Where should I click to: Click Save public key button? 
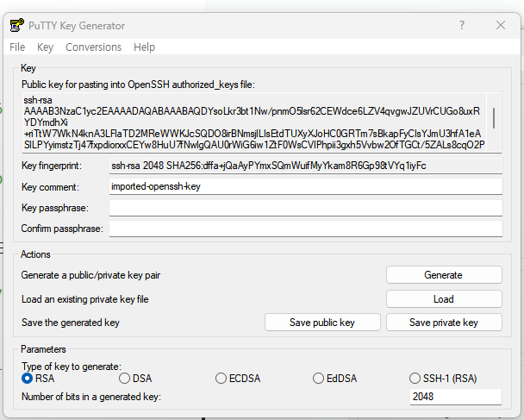click(x=322, y=323)
